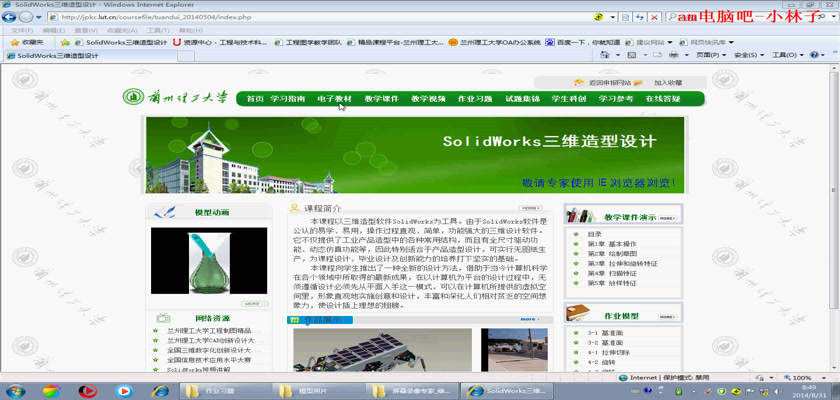The image size is (840, 400).
Task: Open the search provider dropdown arrow
Action: pos(834,17)
